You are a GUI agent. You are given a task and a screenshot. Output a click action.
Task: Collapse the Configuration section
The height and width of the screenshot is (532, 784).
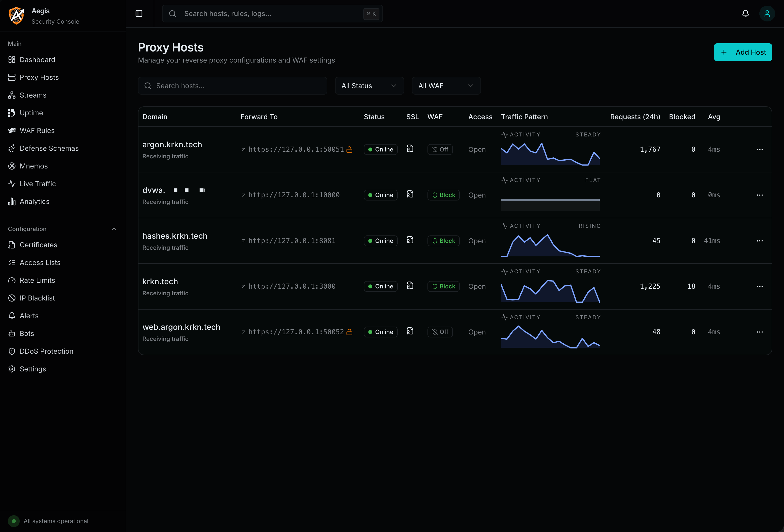(x=114, y=229)
